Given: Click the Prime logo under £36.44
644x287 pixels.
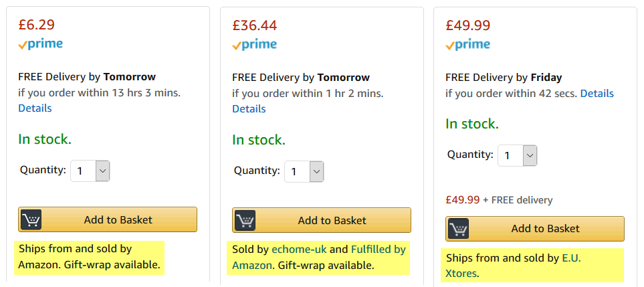Looking at the screenshot, I should (x=255, y=44).
